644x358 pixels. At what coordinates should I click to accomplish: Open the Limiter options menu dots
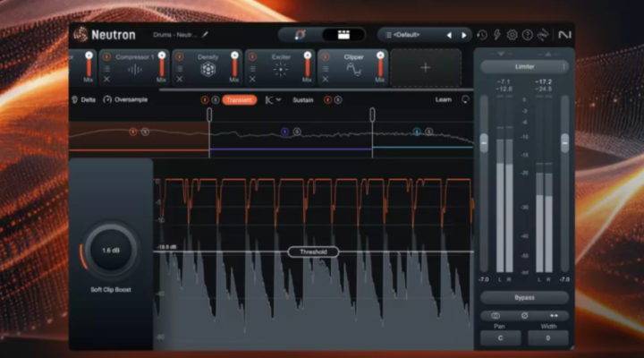point(563,66)
